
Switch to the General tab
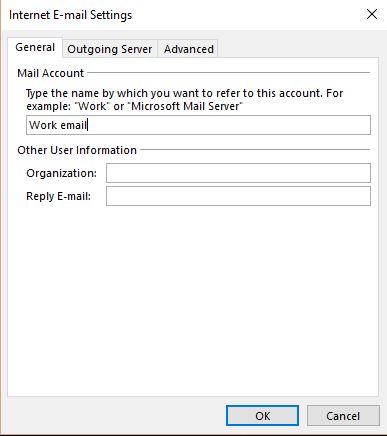[x=35, y=47]
